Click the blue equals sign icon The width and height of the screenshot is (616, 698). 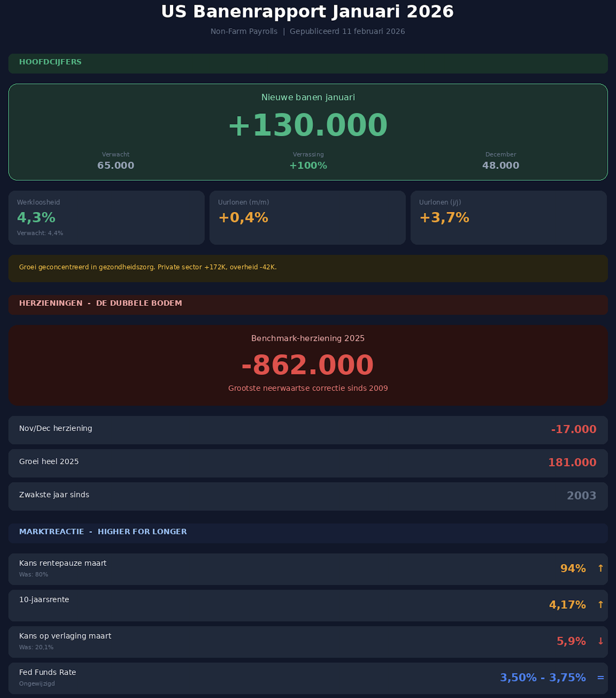[600, 678]
